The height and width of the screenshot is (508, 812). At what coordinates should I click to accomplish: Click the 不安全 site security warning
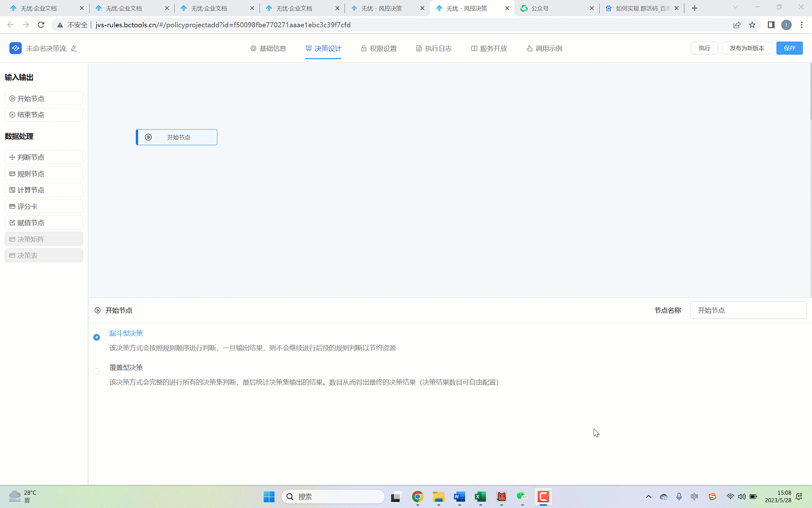coord(72,25)
